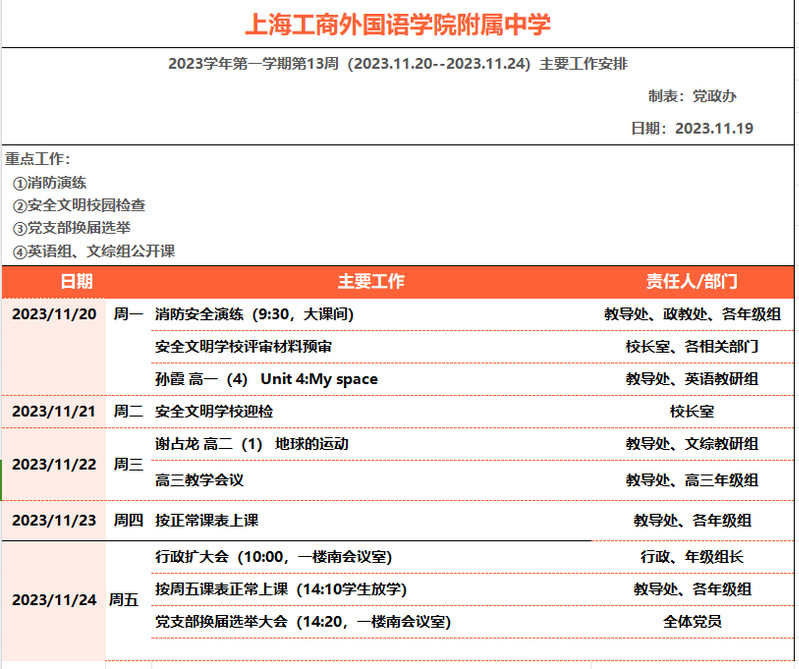
Task: Click 教导处、各年级组 in the 周五 row
Action: pyautogui.click(x=692, y=589)
